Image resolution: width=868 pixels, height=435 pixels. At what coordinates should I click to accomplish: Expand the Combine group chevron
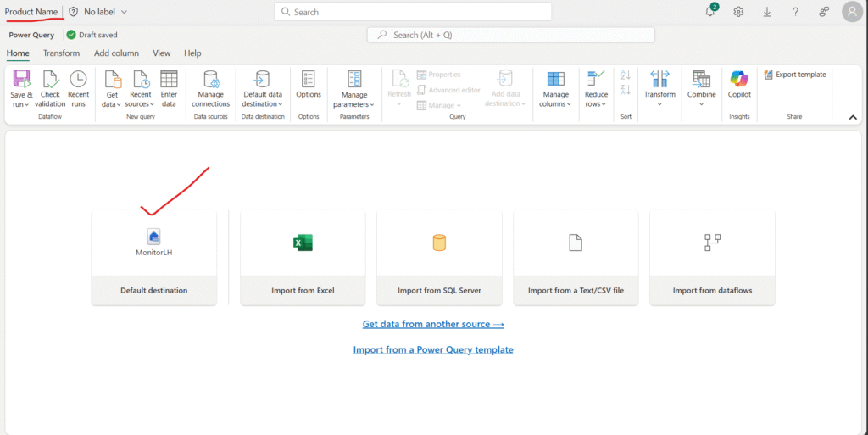click(701, 104)
